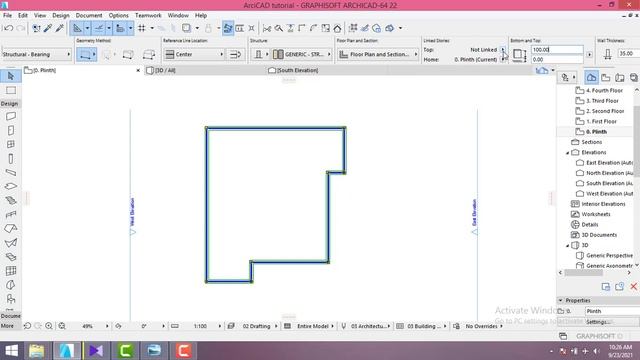640x360 pixels.
Task: Click the Plinth name field in Properties
Action: [612, 311]
